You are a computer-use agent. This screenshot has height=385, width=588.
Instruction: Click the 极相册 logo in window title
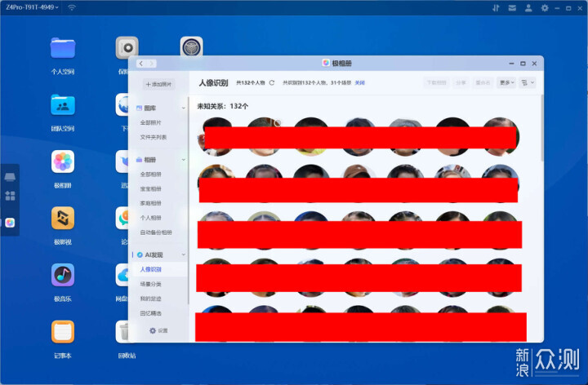point(326,63)
